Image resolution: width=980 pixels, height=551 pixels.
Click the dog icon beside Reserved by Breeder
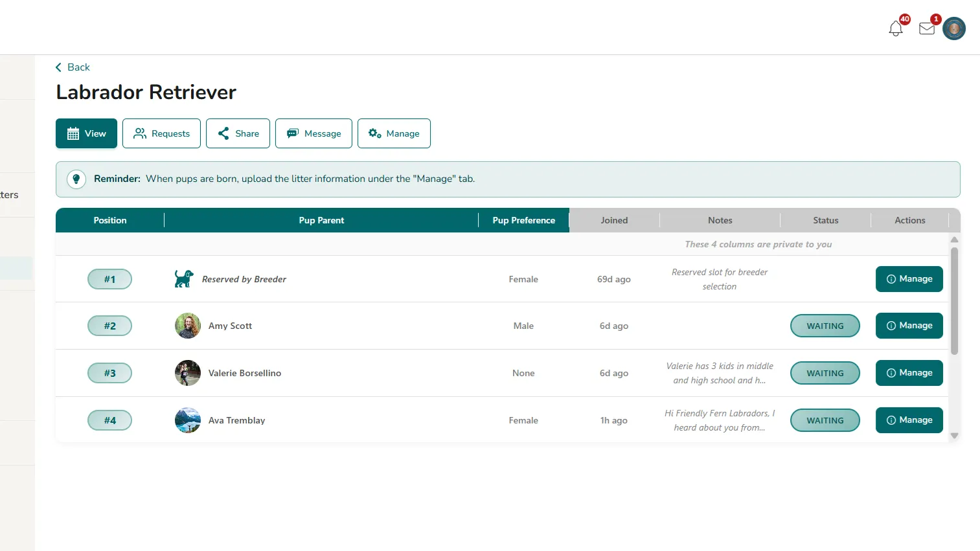[183, 278]
